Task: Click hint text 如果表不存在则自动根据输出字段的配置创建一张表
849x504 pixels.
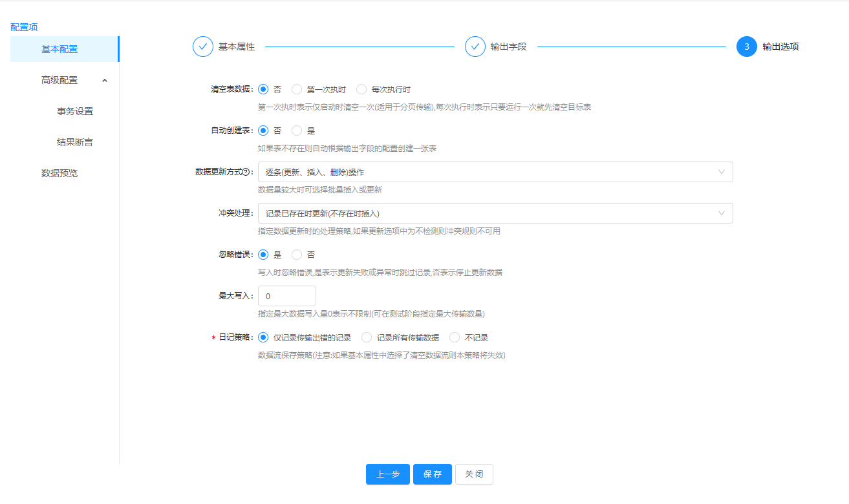Action: [x=347, y=149]
